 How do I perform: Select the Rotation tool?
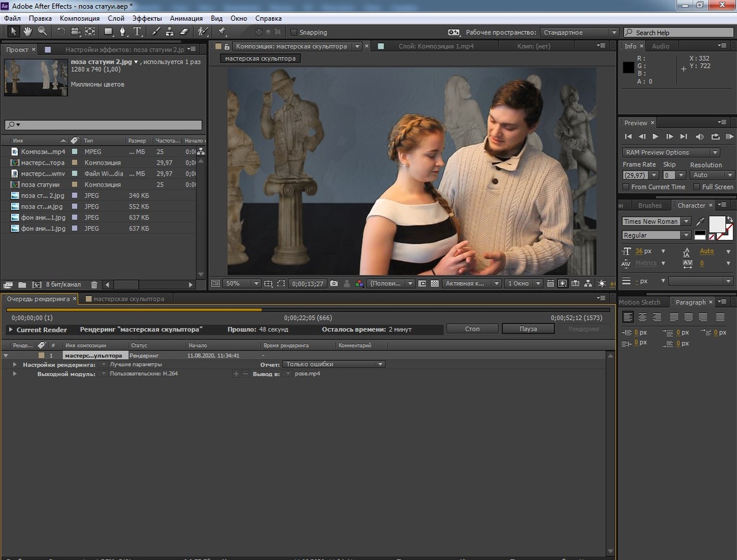pos(61,31)
